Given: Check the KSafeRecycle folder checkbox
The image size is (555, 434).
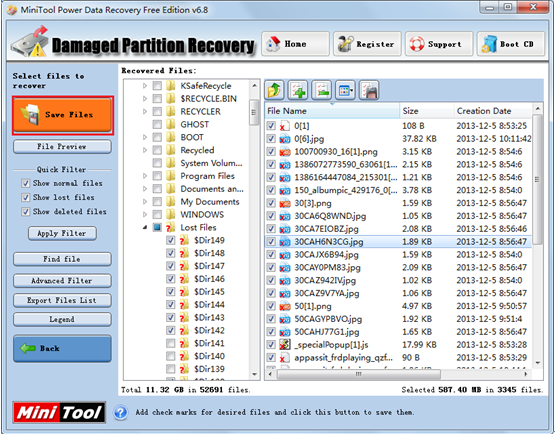Looking at the screenshot, I should point(157,86).
